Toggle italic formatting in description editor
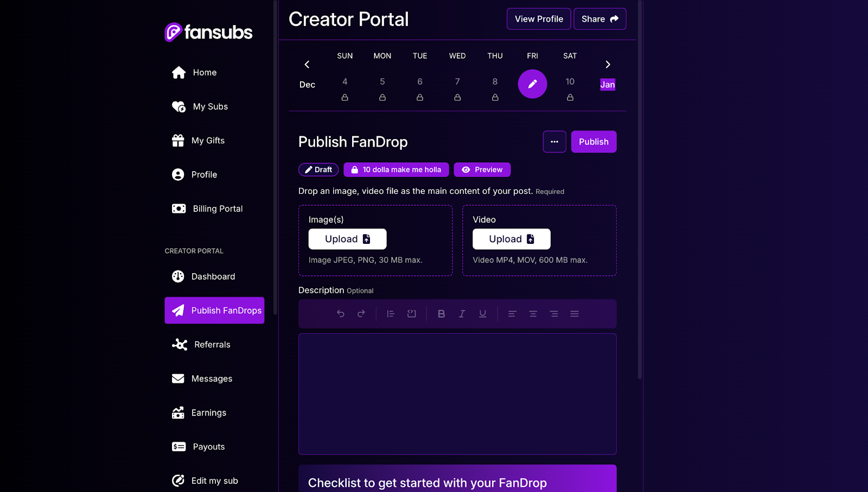 point(462,313)
